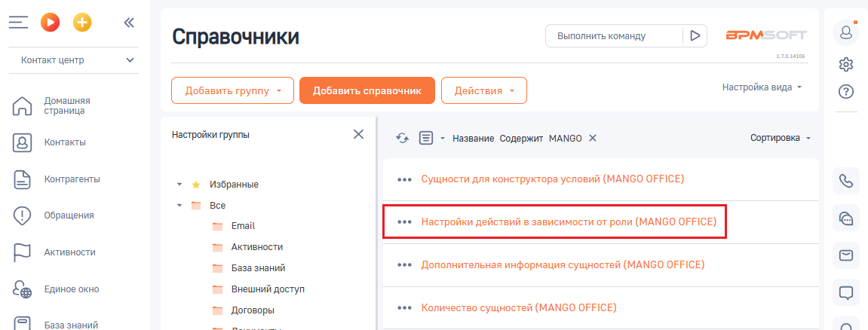868x330 pixels.
Task: Click the orange play process button
Action: pyautogui.click(x=50, y=22)
